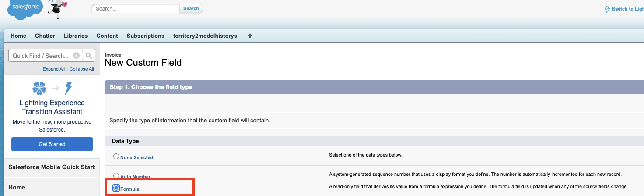Click the Salesforce cloud logo
644x196 pixels.
pyautogui.click(x=25, y=9)
